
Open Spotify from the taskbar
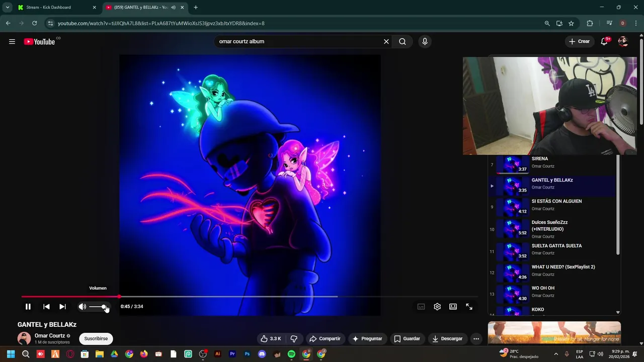click(x=291, y=354)
